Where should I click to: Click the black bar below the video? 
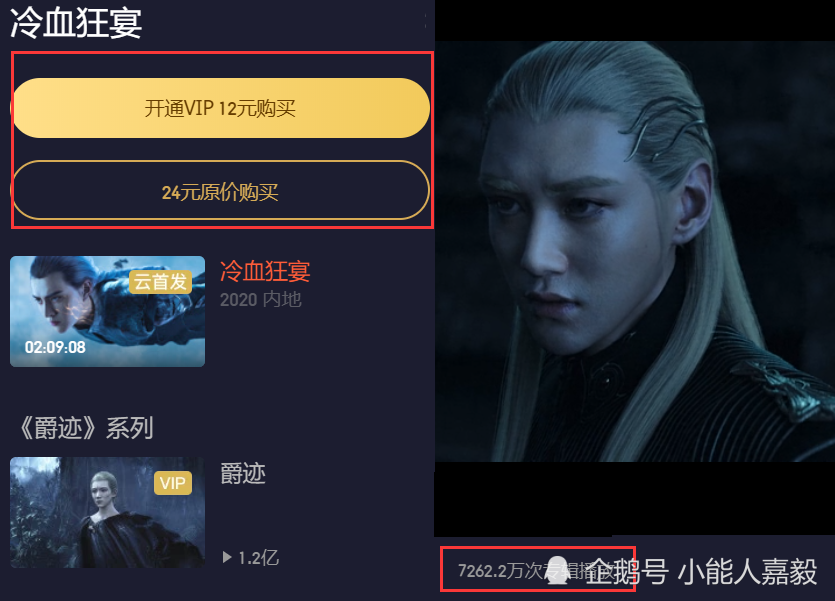click(x=635, y=498)
